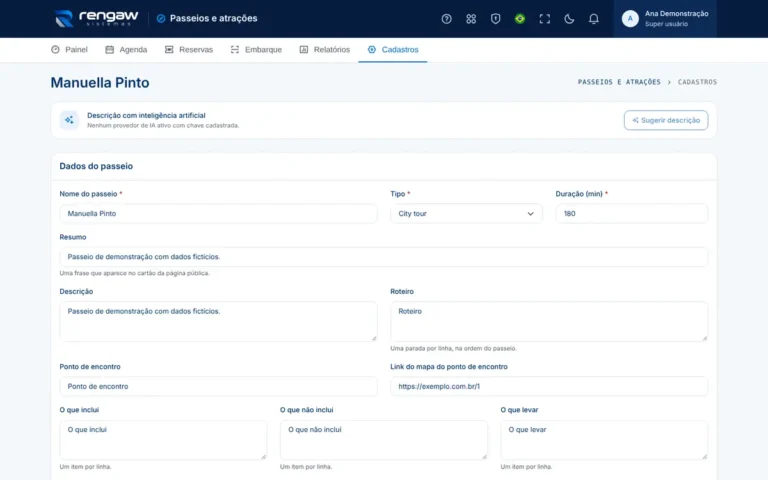Click the O que inclui text area

[x=163, y=440]
